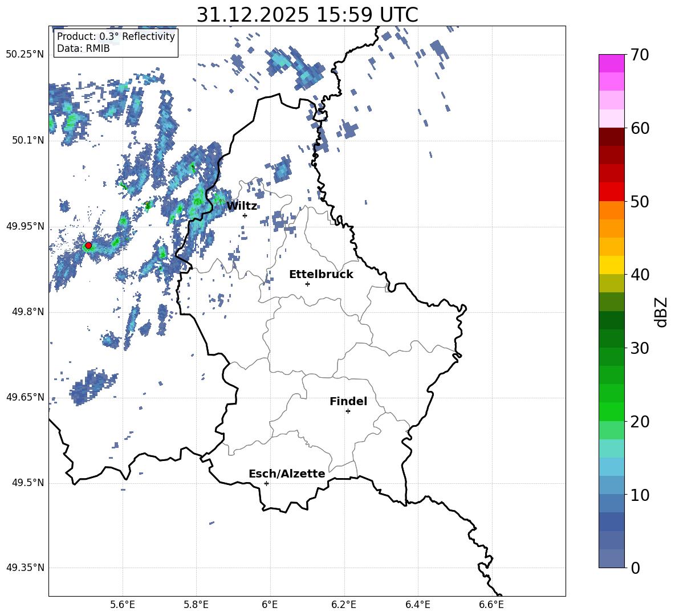Pick the yellow swatch just above 40 dBZ
This screenshot has width=675, height=616.
coord(612,265)
